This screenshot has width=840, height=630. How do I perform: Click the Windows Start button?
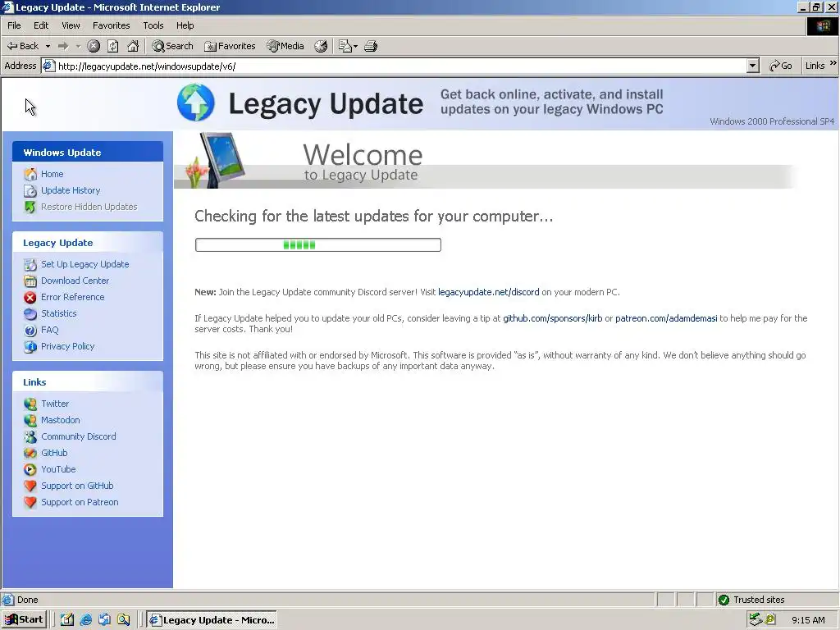pos(25,620)
